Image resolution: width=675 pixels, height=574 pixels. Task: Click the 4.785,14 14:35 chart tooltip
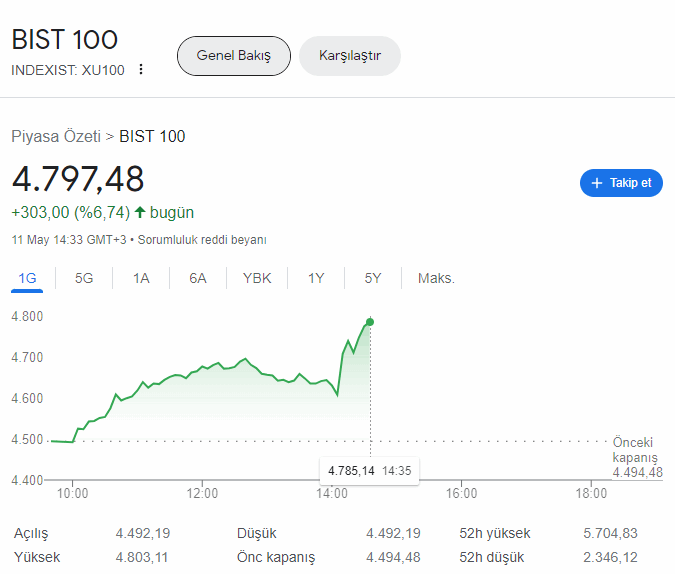tap(369, 471)
